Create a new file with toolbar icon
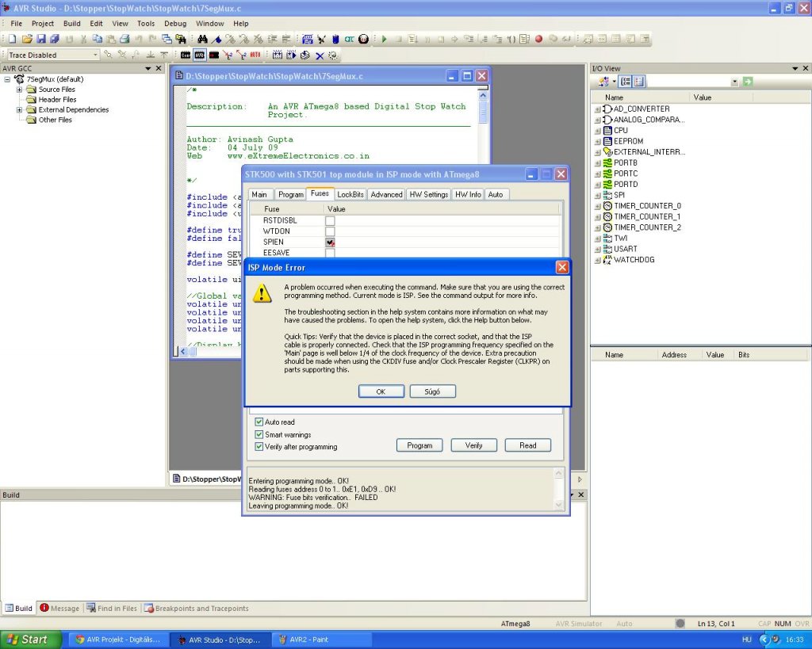 pos(12,39)
